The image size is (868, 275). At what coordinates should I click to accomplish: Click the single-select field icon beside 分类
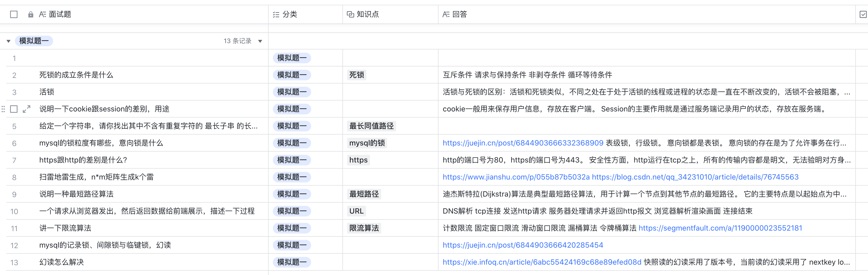point(276,14)
